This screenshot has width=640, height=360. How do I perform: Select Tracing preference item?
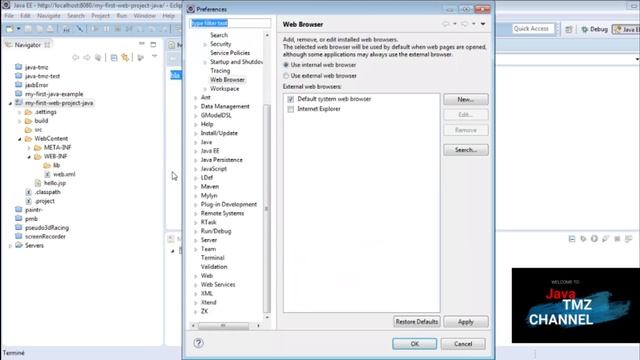pos(220,71)
